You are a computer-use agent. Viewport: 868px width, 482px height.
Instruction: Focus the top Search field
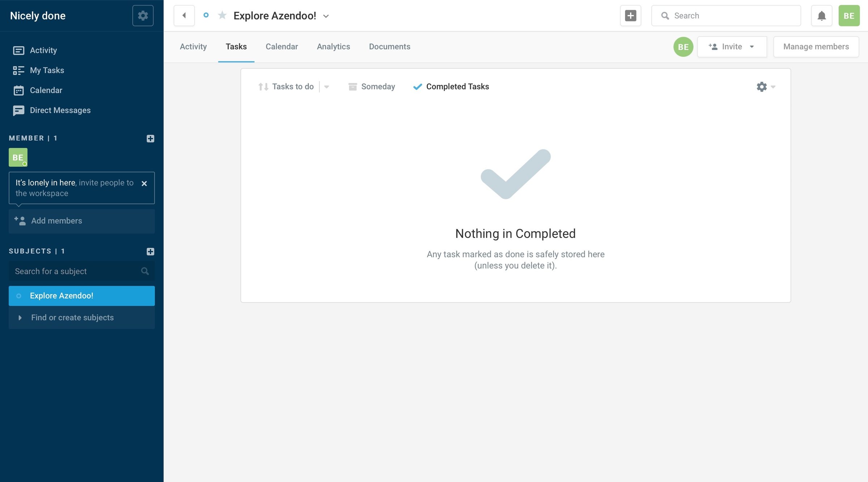[x=726, y=16]
